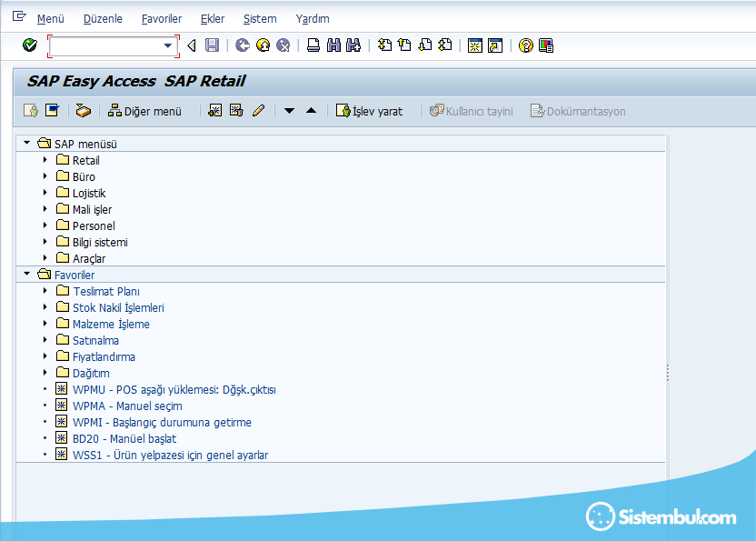Click the command field collapse triangle
This screenshot has height=541, width=756.
tap(192, 45)
